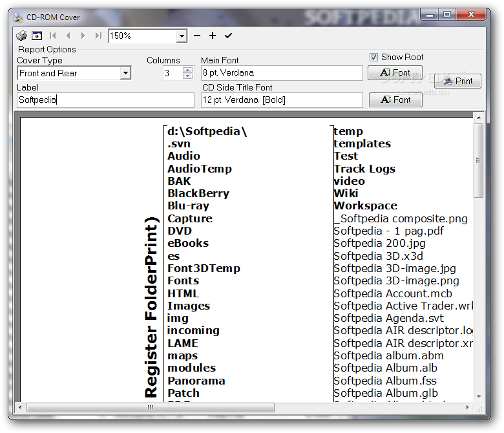Click the Font3DTemp folder entry

click(x=204, y=268)
